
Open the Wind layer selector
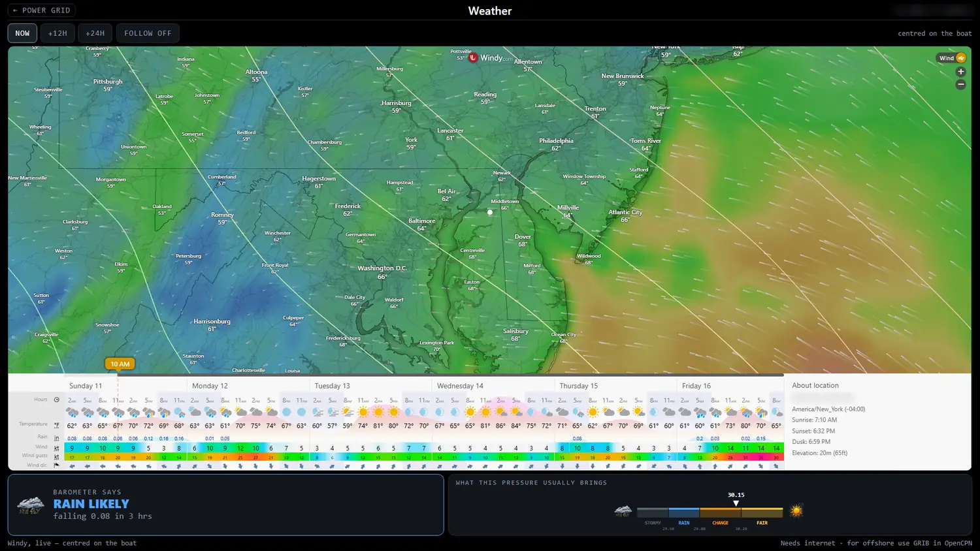pyautogui.click(x=951, y=58)
